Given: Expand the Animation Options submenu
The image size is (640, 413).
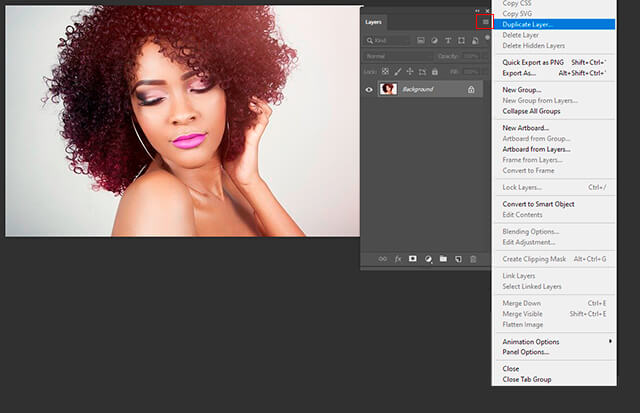Looking at the screenshot, I should (554, 342).
